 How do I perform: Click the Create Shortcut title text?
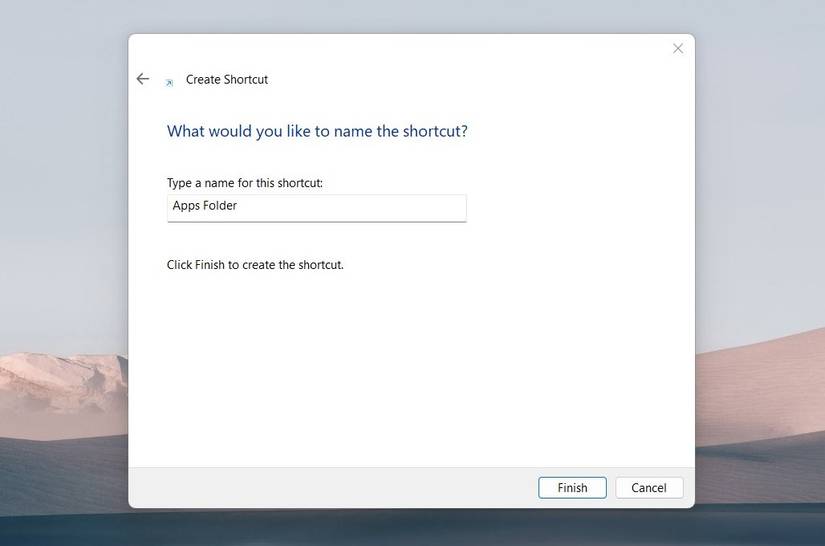(227, 79)
